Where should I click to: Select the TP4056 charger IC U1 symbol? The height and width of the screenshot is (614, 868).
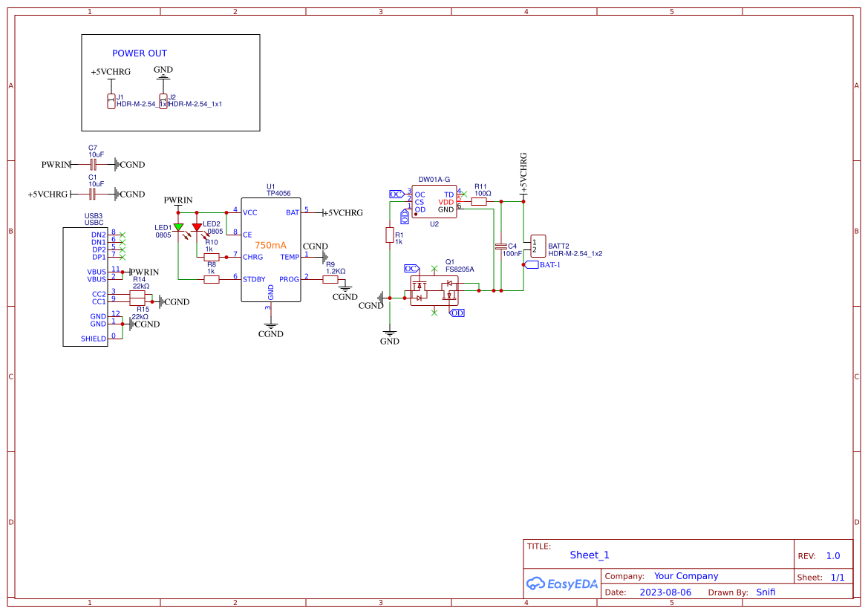point(271,247)
